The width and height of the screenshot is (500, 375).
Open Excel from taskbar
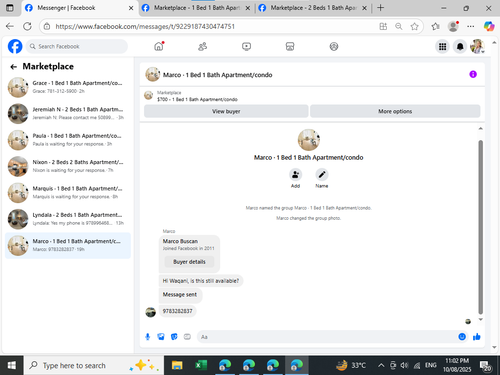pyautogui.click(x=201, y=366)
